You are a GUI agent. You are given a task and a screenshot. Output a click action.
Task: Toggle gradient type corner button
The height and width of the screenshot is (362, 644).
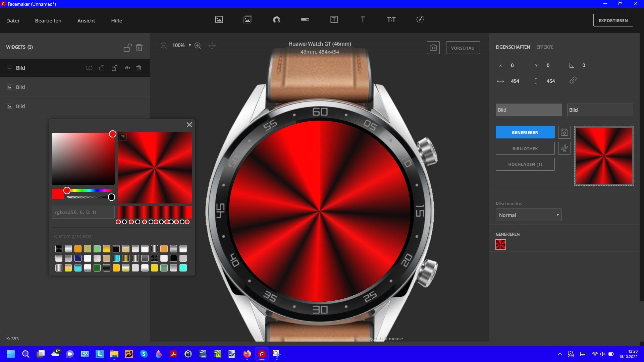pos(122,137)
